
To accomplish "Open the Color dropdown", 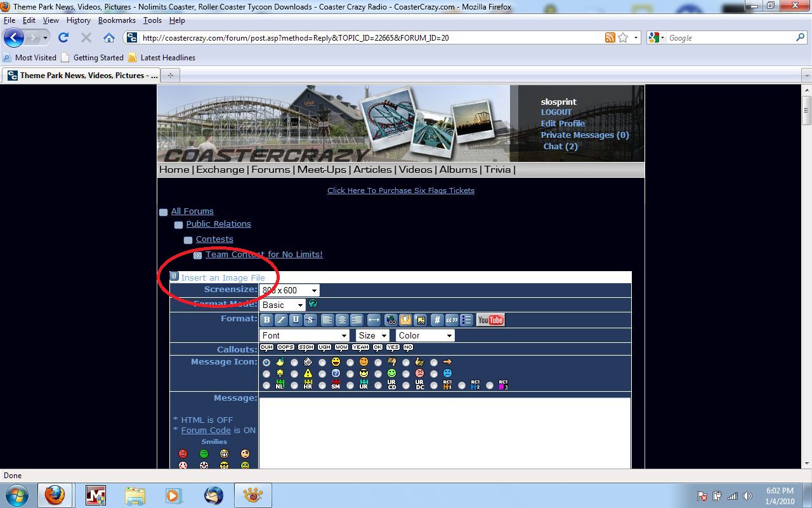I will [x=425, y=335].
